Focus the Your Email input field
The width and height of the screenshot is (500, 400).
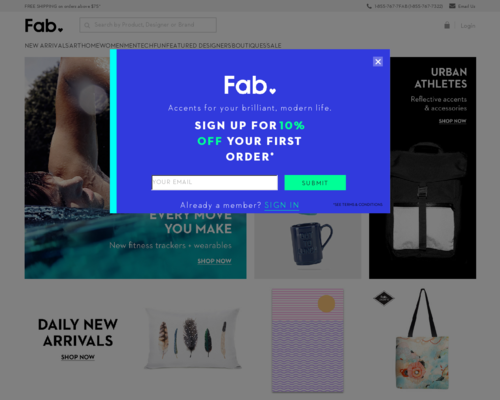[x=215, y=183]
